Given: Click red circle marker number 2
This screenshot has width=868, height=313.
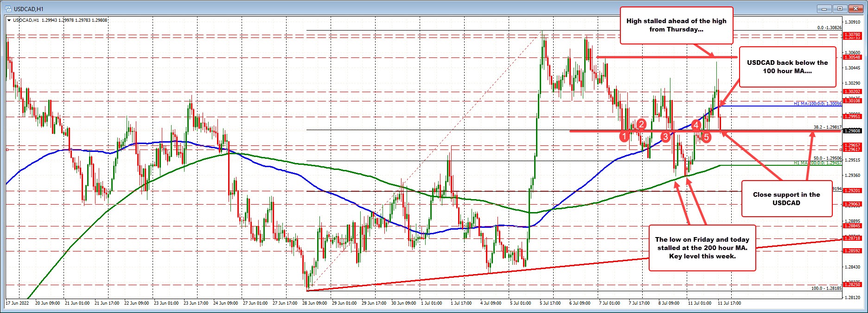Looking at the screenshot, I should pyautogui.click(x=641, y=124).
